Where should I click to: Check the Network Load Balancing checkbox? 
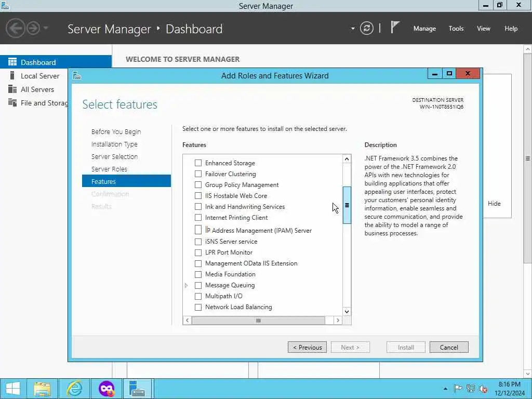point(198,307)
